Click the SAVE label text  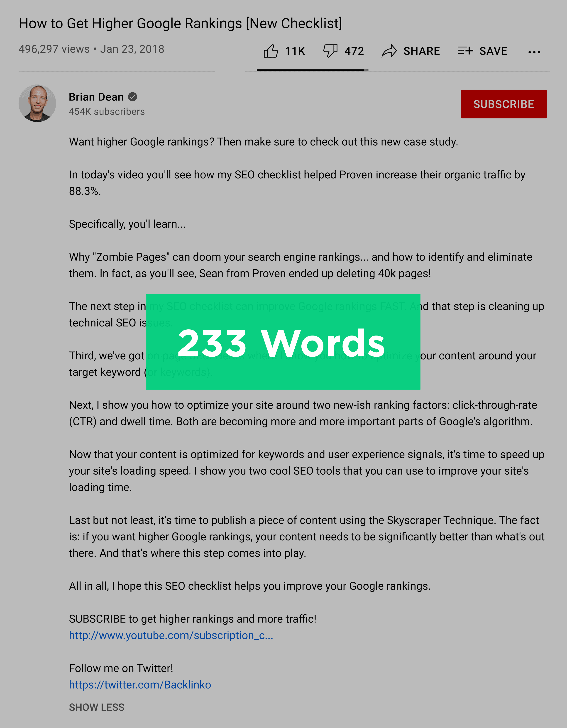[x=493, y=51]
